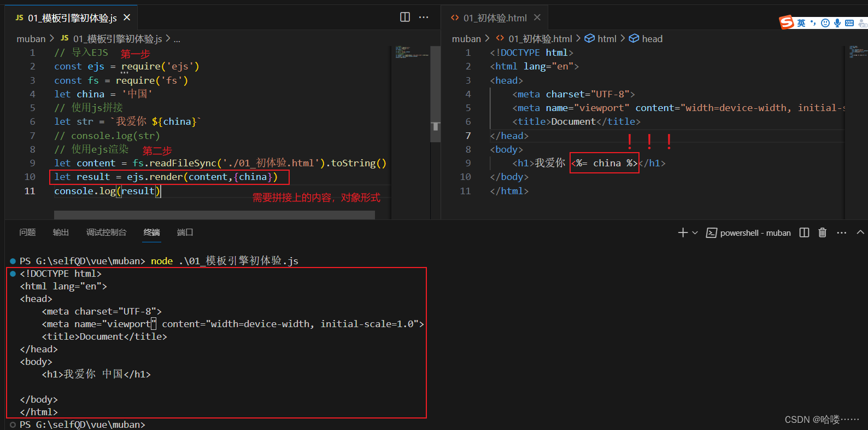Click the left editor horizontal scrollbar

[x=214, y=214]
